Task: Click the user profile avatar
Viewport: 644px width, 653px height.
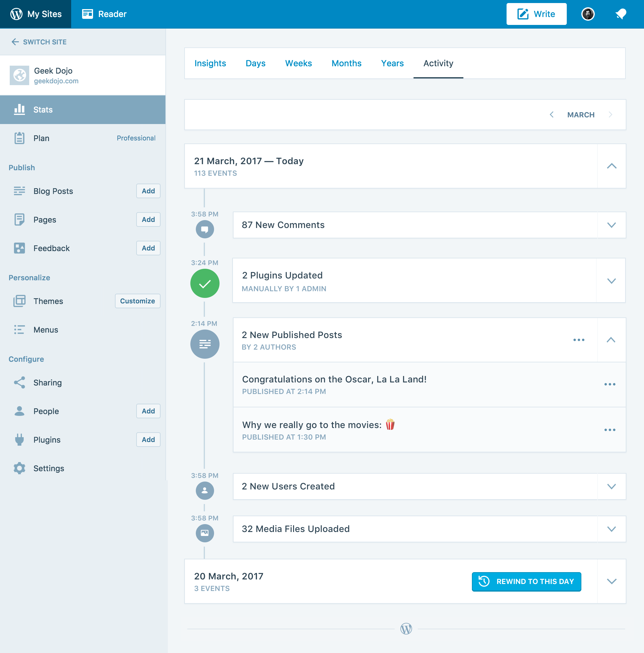Action: click(x=588, y=14)
